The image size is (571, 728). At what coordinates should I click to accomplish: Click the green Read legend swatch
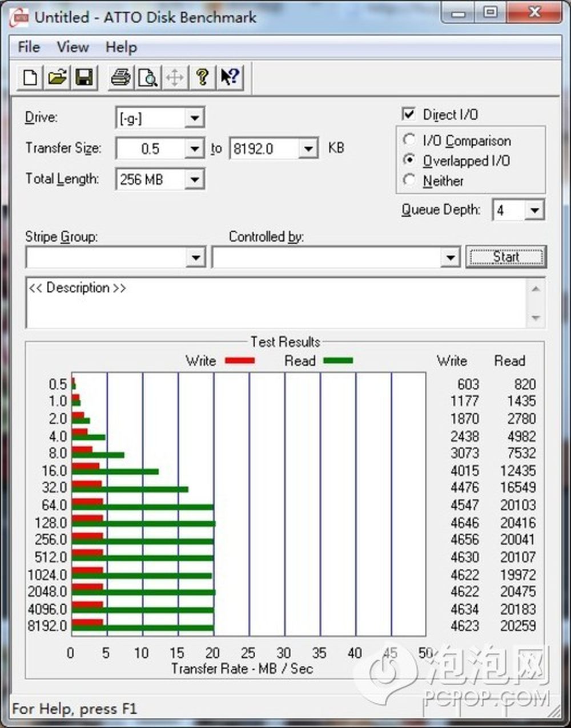pos(338,361)
